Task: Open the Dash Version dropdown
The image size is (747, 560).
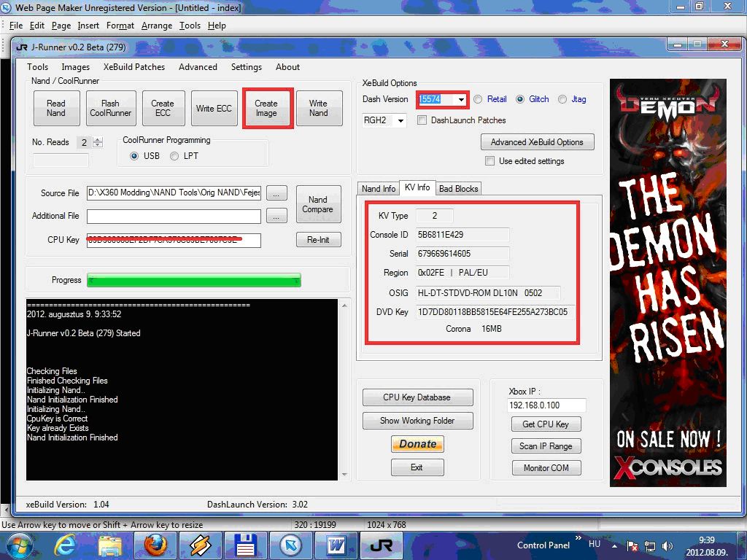Action: 461,100
